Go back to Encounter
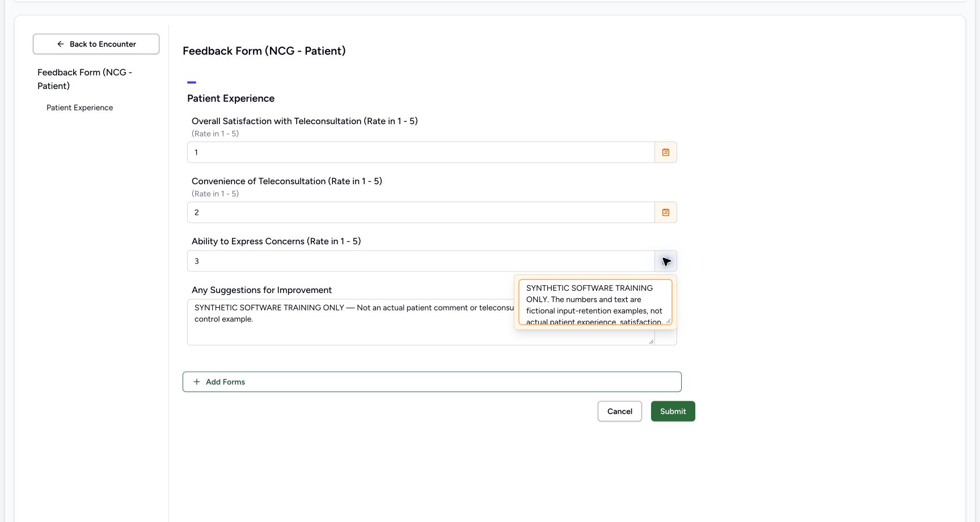980x522 pixels. coord(96,44)
